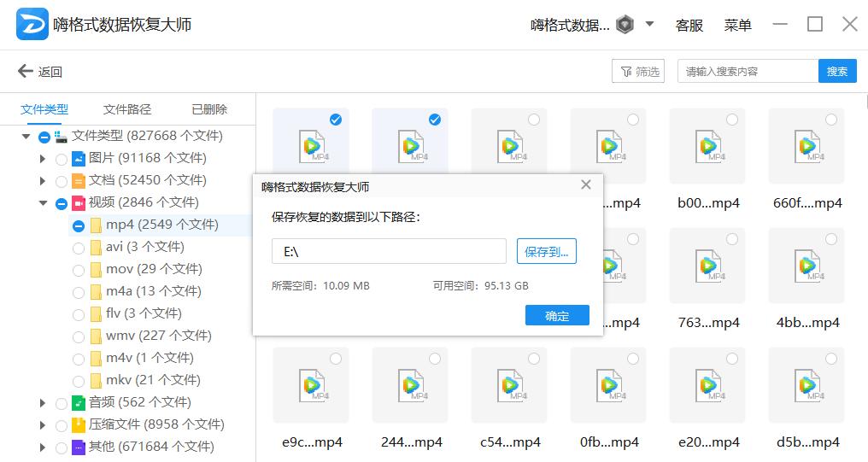Uncheck the second selected MP4 file checkmark
This screenshot has width=868, height=462.
tap(435, 120)
